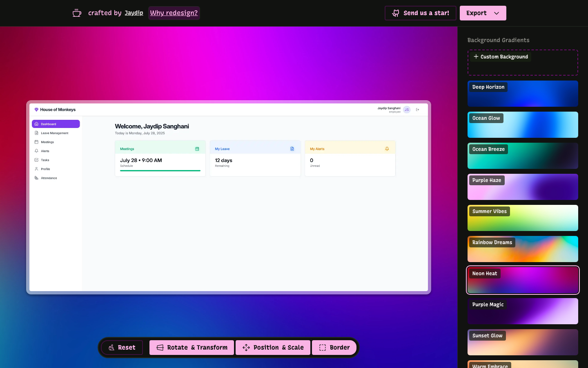Click the House of Monkeys gem logo

point(36,110)
